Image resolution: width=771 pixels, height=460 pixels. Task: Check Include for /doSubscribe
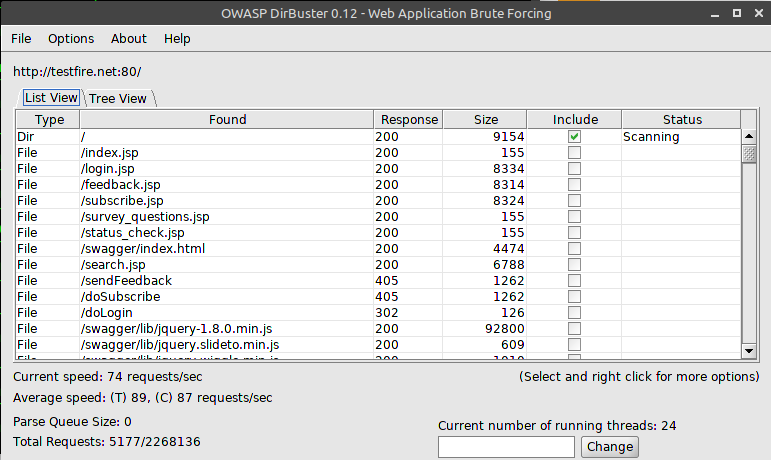click(574, 296)
